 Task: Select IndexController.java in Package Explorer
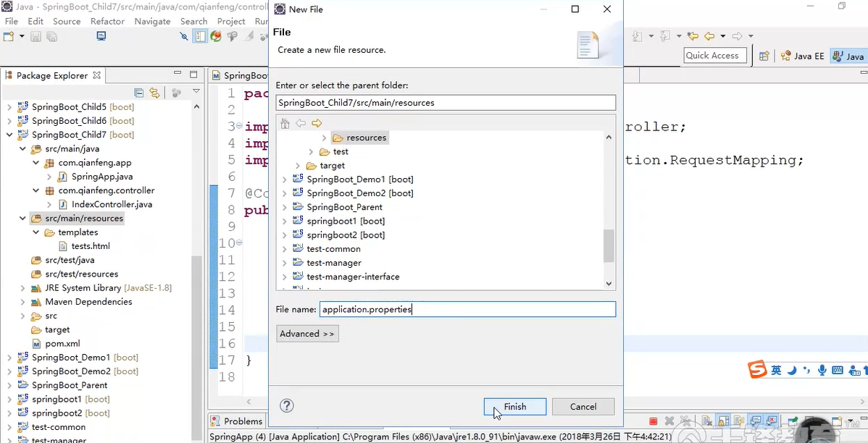coord(112,205)
